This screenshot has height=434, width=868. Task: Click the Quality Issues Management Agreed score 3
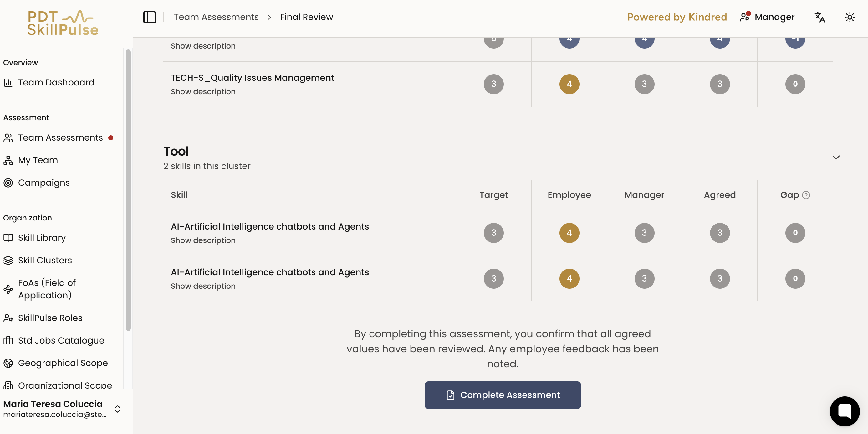click(720, 84)
